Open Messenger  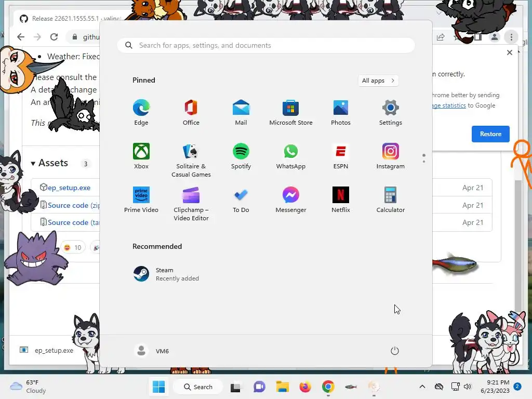[x=291, y=200]
